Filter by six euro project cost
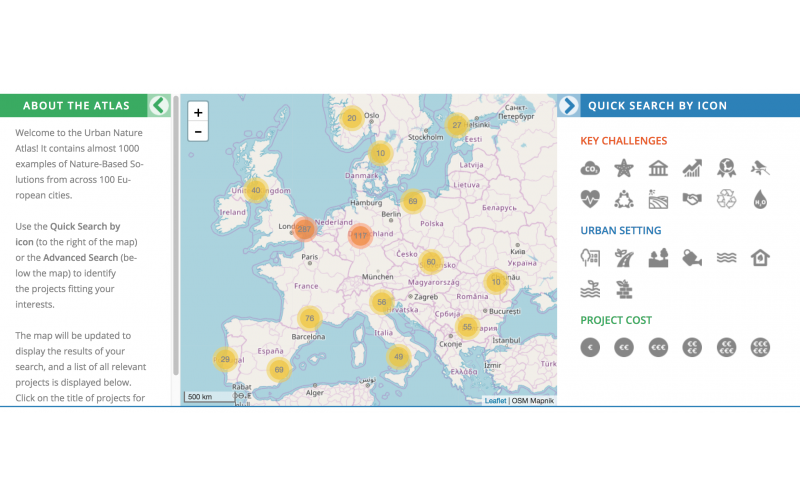This screenshot has height=500, width=800. pyautogui.click(x=761, y=347)
